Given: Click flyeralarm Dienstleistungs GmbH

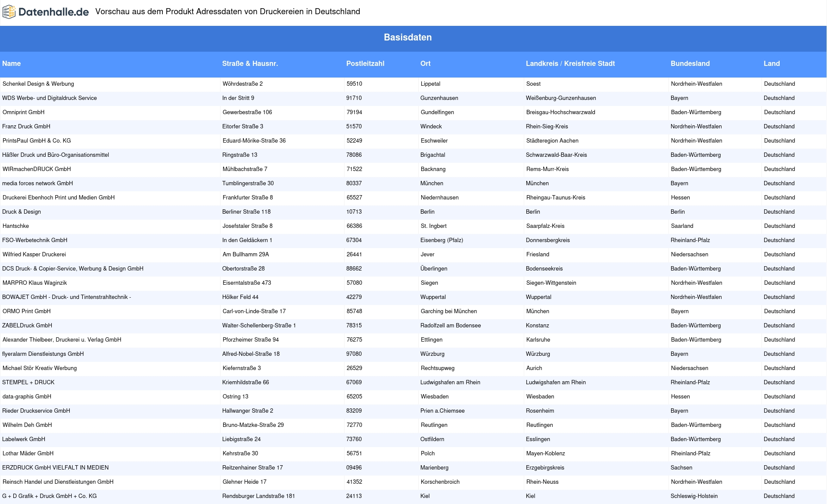Looking at the screenshot, I should 43,354.
